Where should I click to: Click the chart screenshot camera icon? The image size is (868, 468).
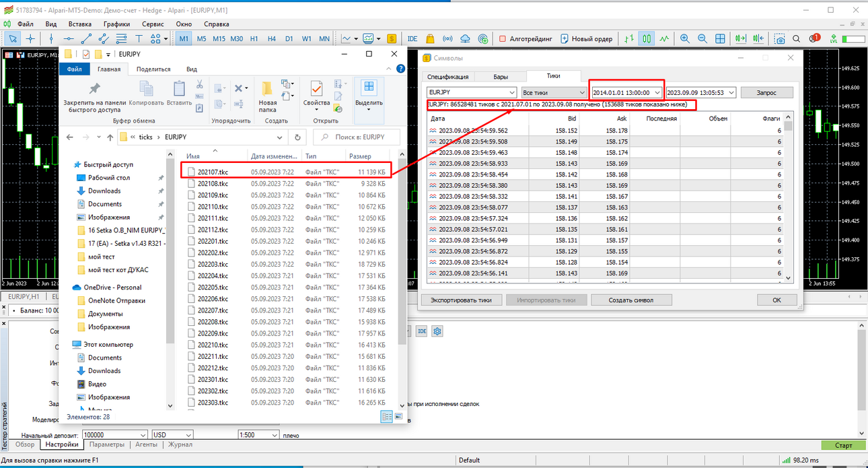[x=780, y=38]
